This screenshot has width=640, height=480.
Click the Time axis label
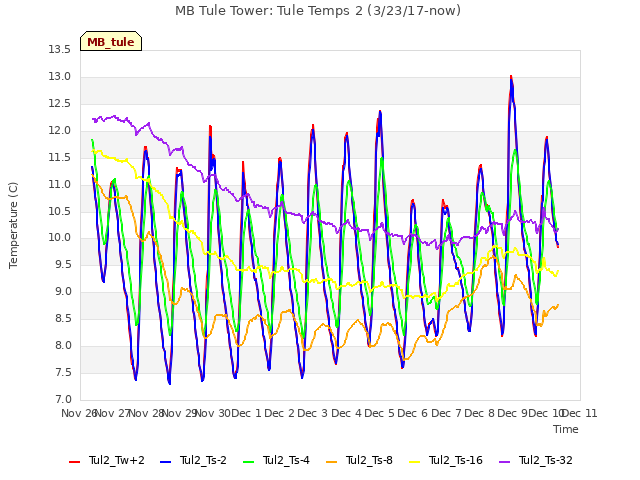(x=566, y=429)
